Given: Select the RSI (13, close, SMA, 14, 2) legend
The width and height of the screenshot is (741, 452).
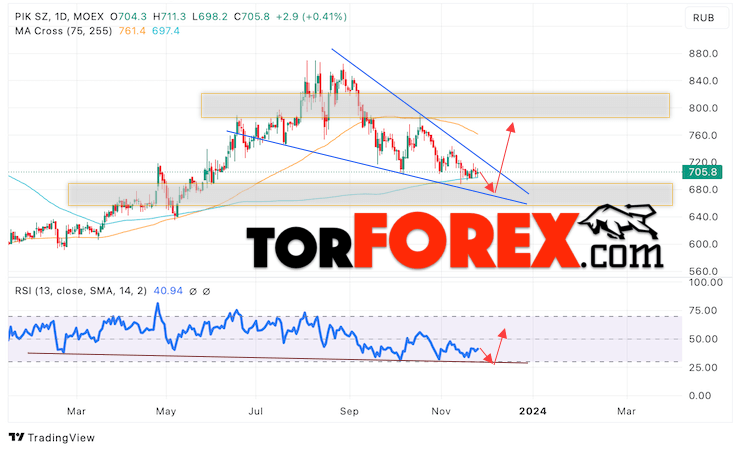Looking at the screenshot, I should point(81,291).
